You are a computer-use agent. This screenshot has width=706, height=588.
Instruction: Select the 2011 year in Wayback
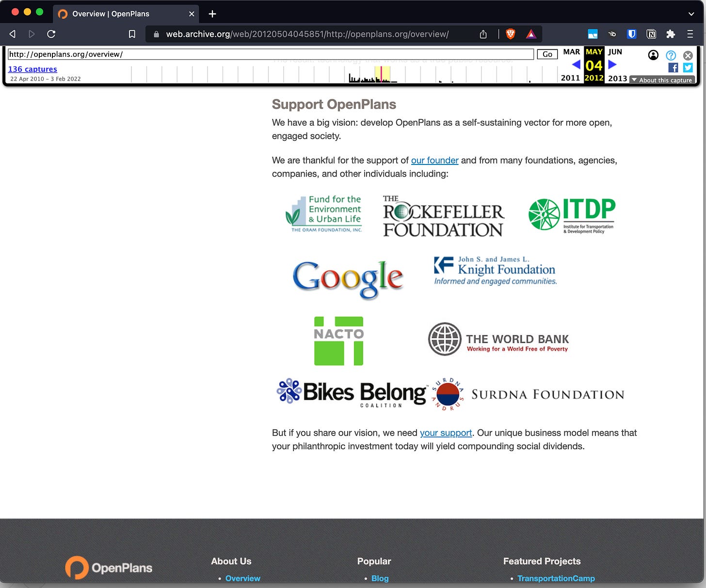pyautogui.click(x=570, y=78)
